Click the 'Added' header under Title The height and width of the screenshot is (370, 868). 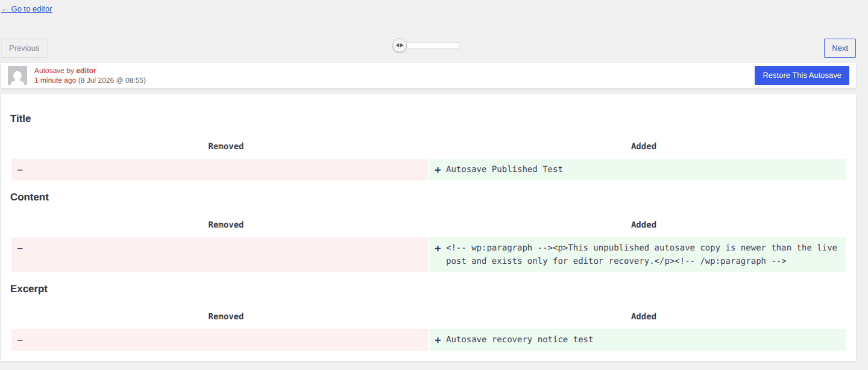tap(644, 146)
